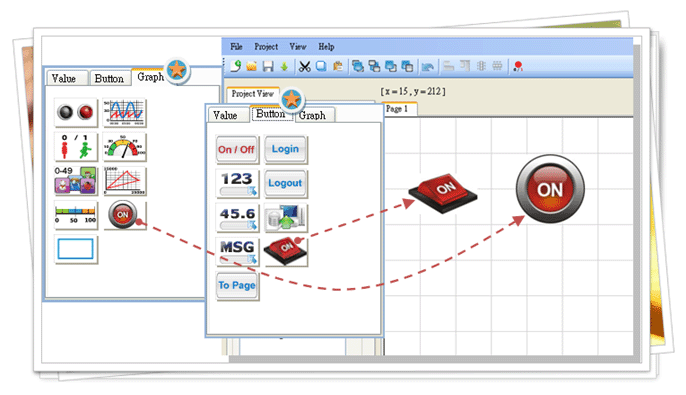Choose the 123 numeric input widget
This screenshot has width=686, height=395.
(237, 183)
